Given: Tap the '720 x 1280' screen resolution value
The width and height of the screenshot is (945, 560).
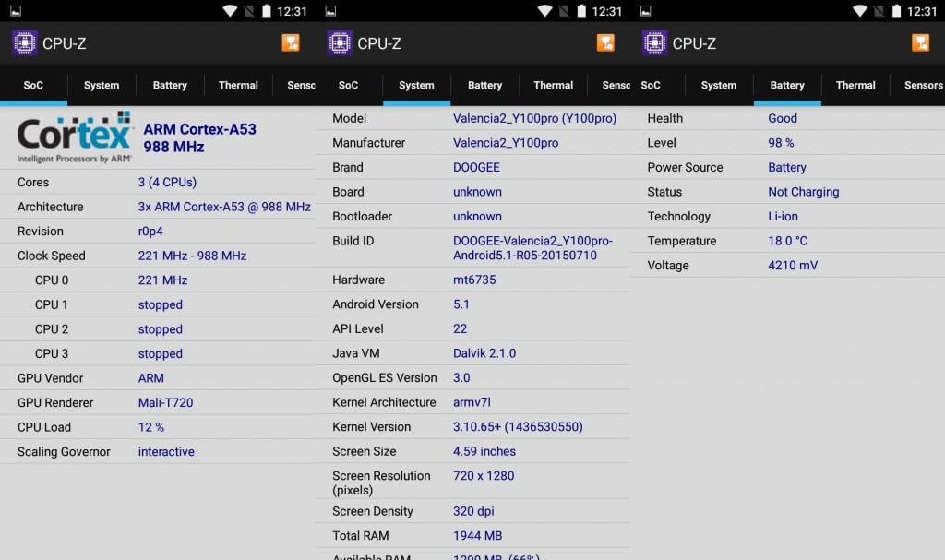Looking at the screenshot, I should (484, 476).
